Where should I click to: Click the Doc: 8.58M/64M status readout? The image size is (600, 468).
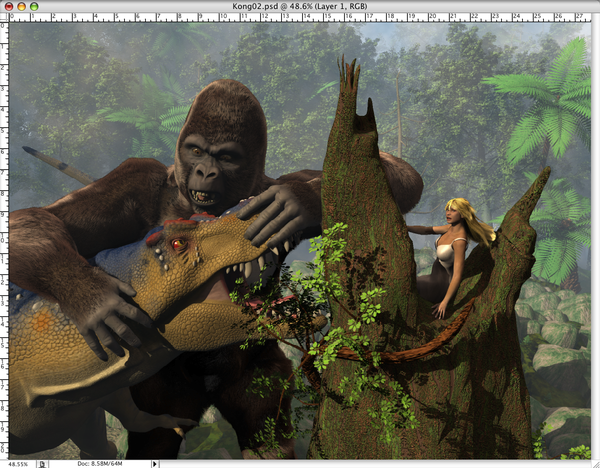click(x=100, y=464)
